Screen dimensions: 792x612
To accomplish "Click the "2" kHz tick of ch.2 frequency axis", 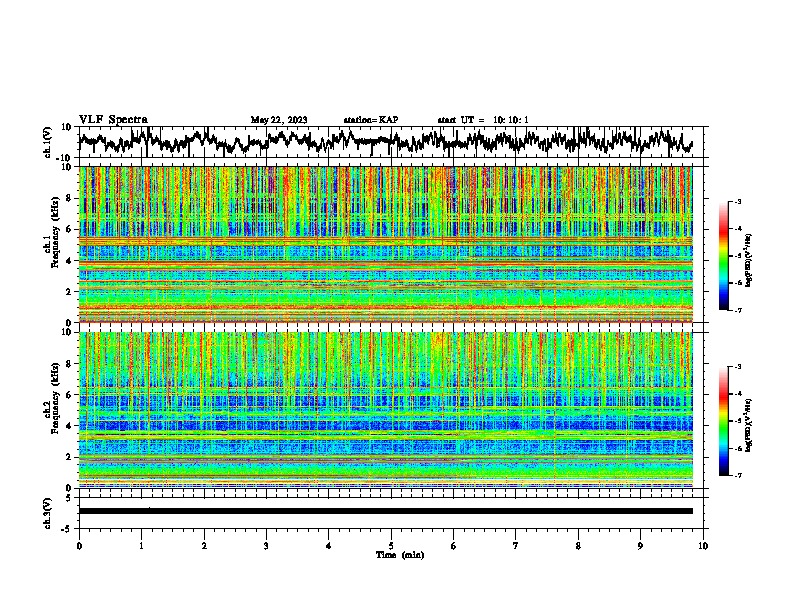I will (x=71, y=457).
